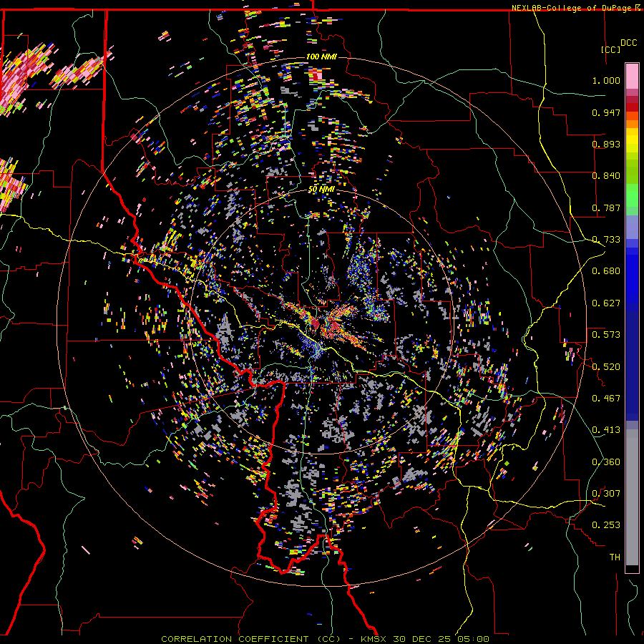Click the 1.000 legend value
This screenshot has height=644, width=644.
pyautogui.click(x=606, y=80)
